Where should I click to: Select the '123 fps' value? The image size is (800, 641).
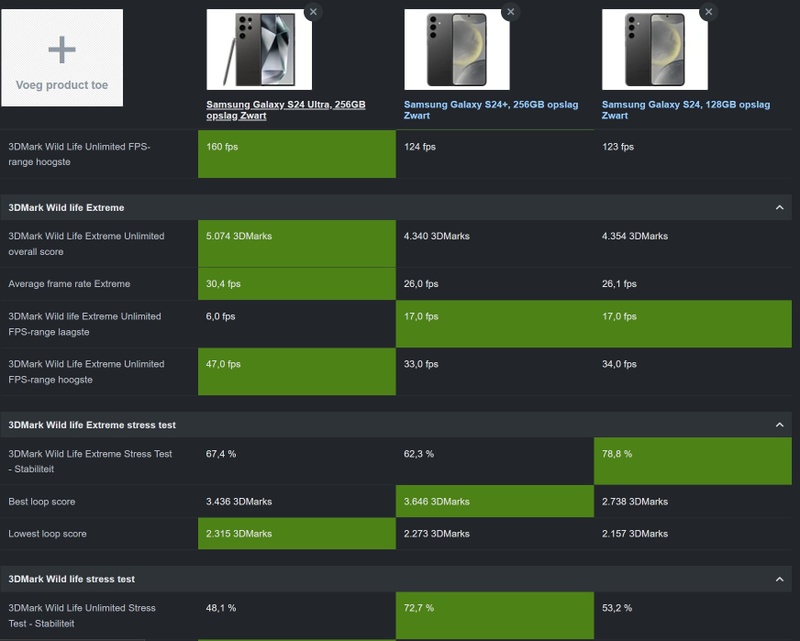(617, 147)
